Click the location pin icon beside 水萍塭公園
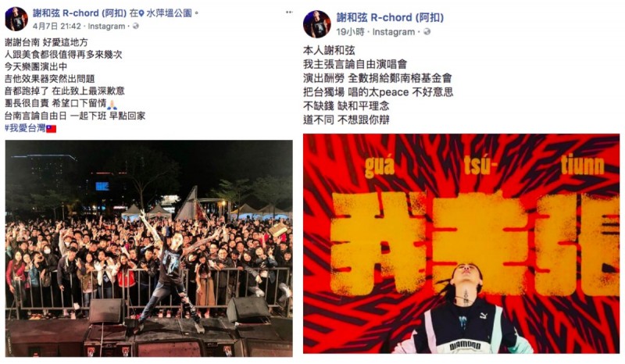The width and height of the screenshot is (625, 364). click(x=141, y=13)
